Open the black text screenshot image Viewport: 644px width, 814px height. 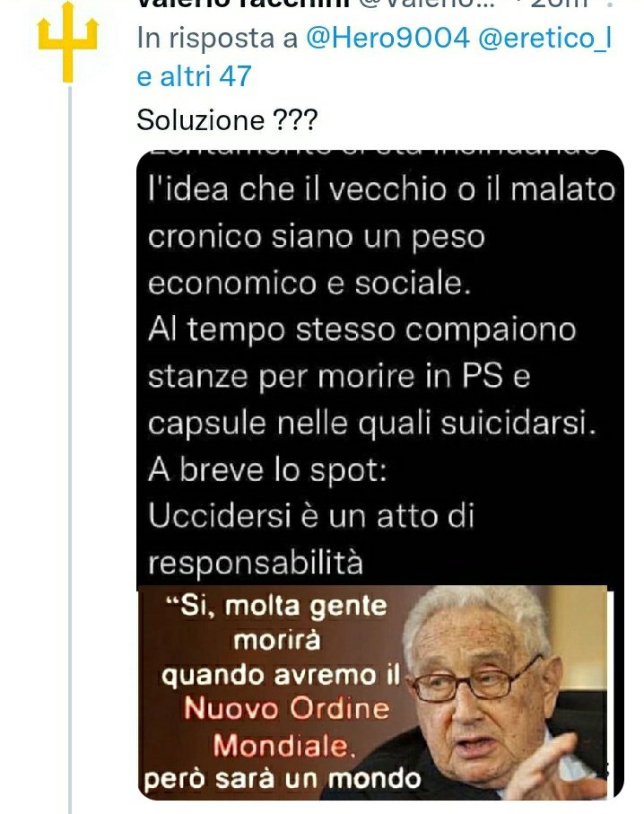coord(380,370)
